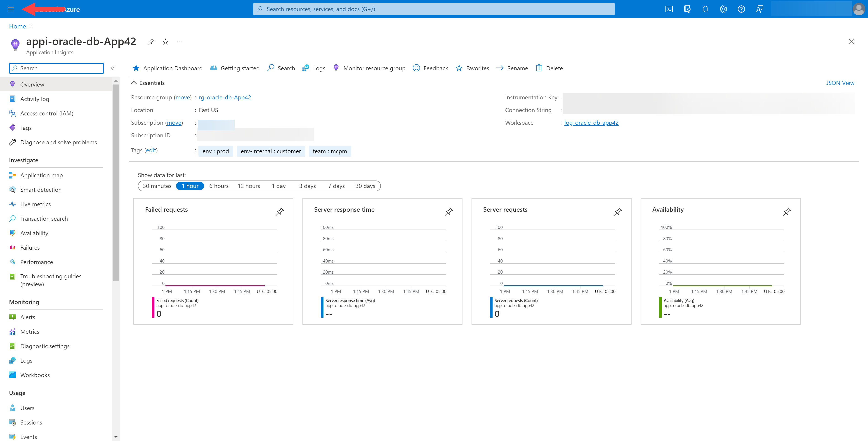868x441 pixels.
Task: Pin appi-oracle-db-App42 to dashboard
Action: [x=151, y=41]
